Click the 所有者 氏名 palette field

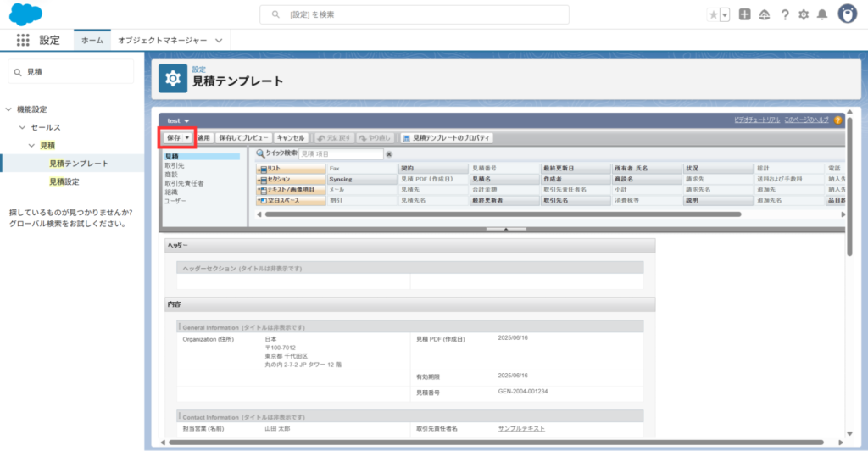(x=647, y=168)
